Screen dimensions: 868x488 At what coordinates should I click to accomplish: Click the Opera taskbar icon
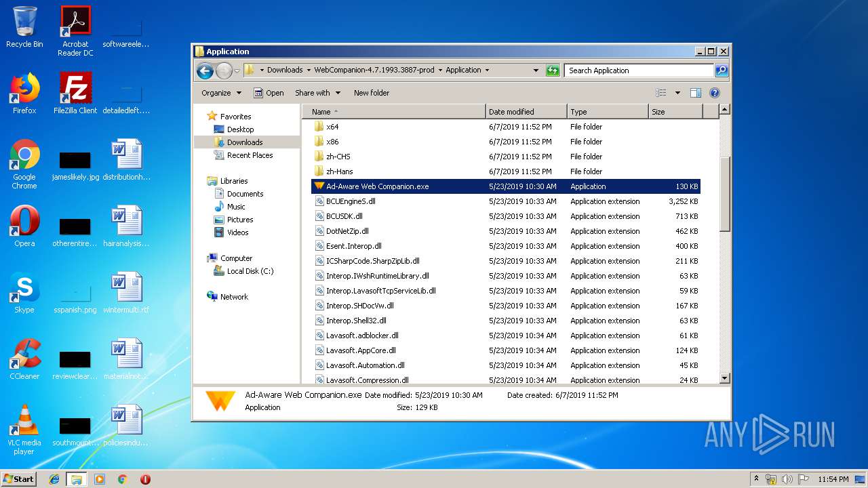[145, 479]
